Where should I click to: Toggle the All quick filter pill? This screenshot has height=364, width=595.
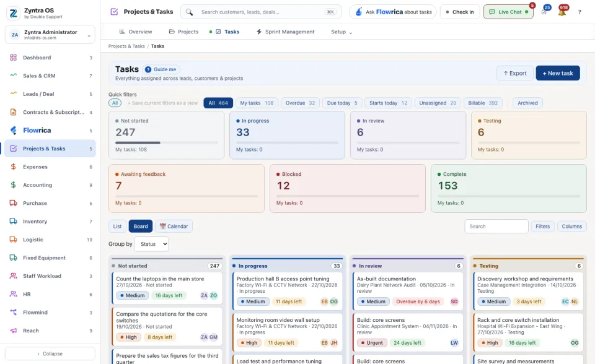115,103
